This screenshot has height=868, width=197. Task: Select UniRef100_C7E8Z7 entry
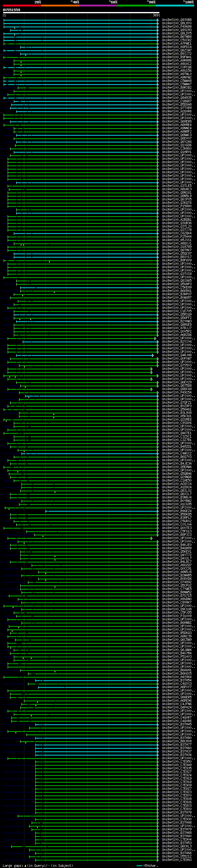click(x=177, y=789)
